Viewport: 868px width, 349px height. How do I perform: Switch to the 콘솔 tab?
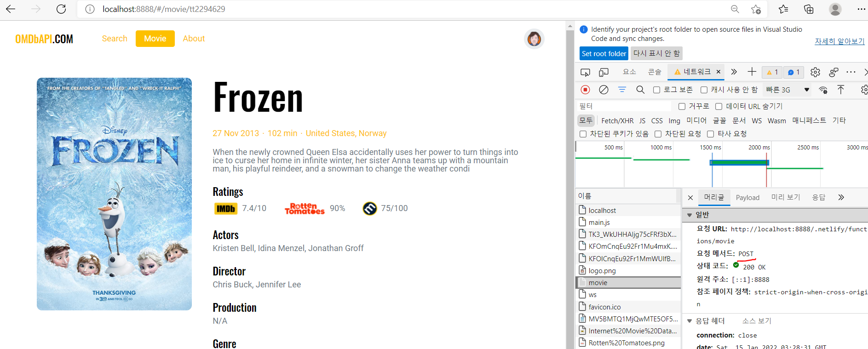pos(655,72)
